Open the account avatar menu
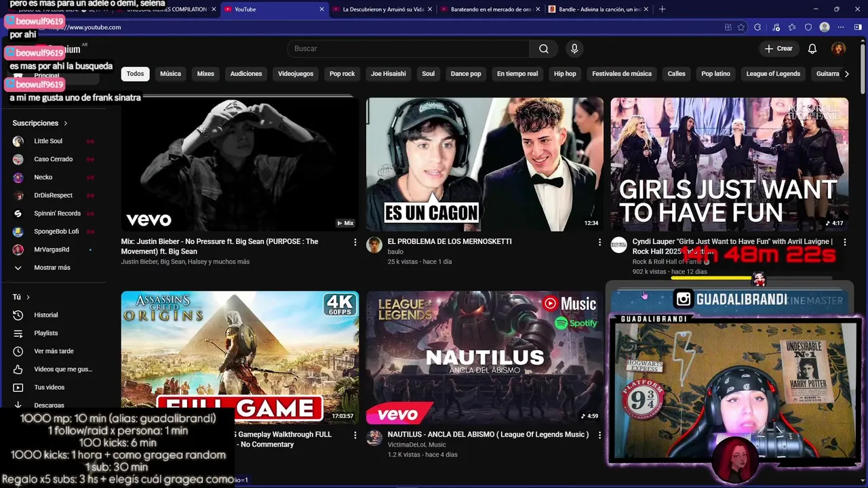Viewport: 868px width, 488px height. tap(839, 49)
